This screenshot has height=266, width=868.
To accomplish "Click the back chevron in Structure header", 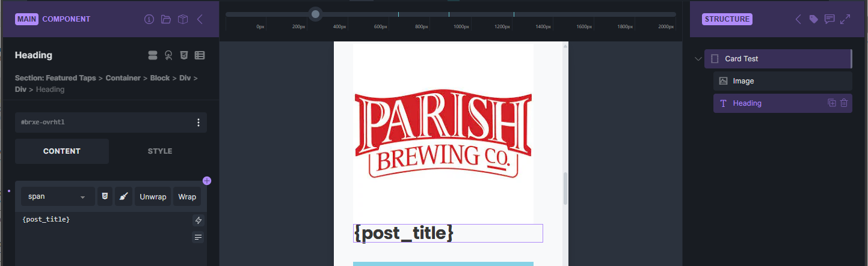I will point(798,19).
